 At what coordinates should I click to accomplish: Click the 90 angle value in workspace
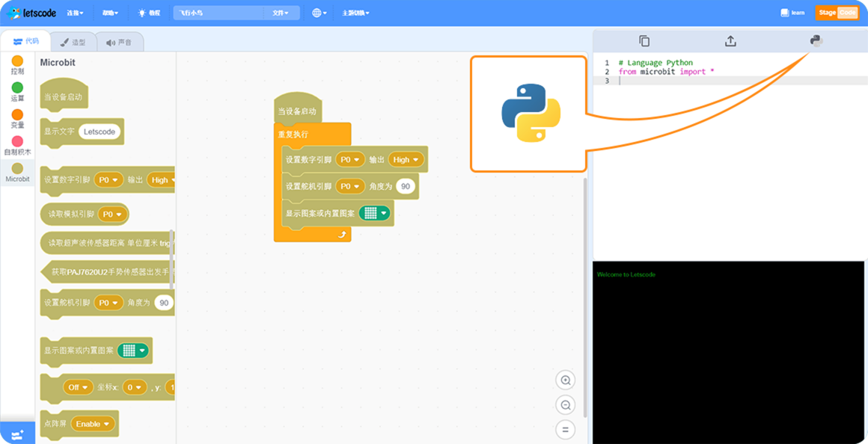(406, 186)
